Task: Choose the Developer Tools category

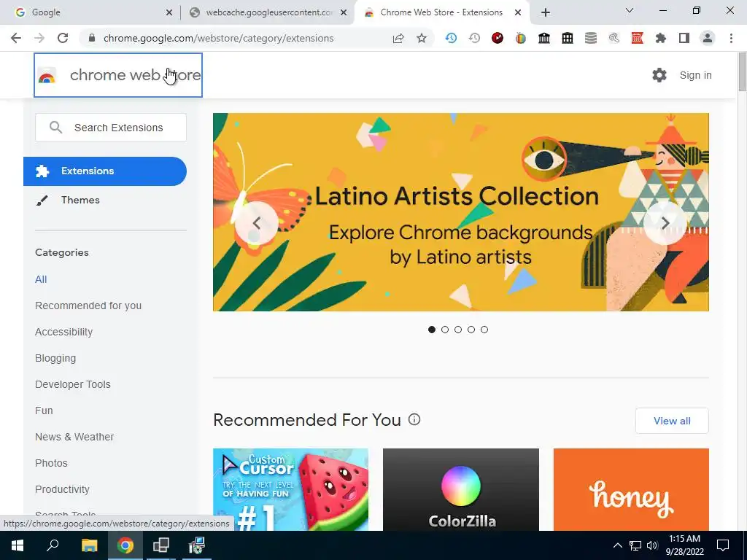Action: [x=73, y=384]
